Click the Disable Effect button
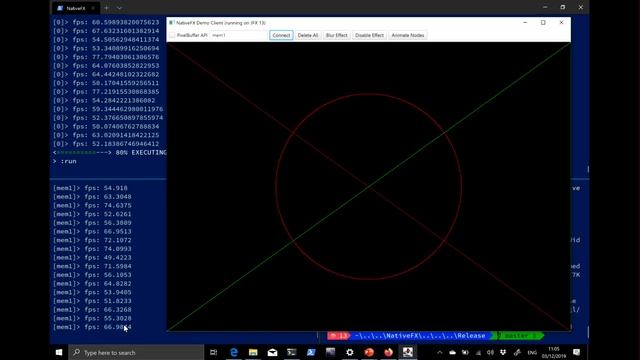This screenshot has width=640, height=360. tap(369, 36)
